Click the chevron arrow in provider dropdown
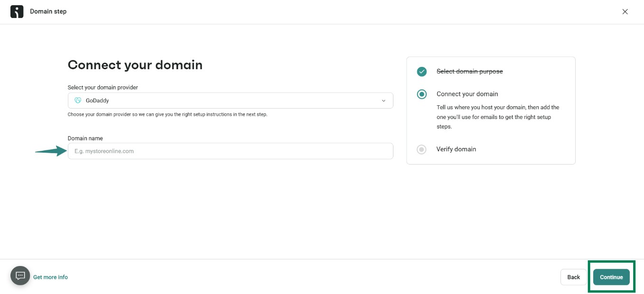Screen dimensions: 644x294 click(383, 101)
